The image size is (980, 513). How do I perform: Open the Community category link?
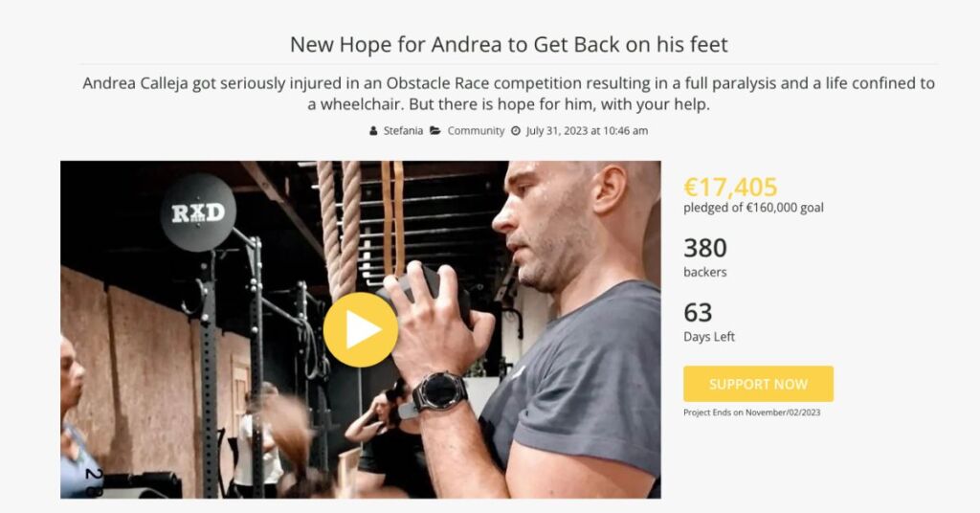476,130
